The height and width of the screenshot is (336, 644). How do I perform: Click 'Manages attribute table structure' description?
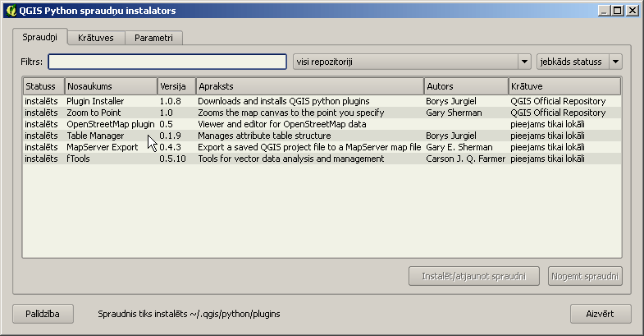(264, 136)
